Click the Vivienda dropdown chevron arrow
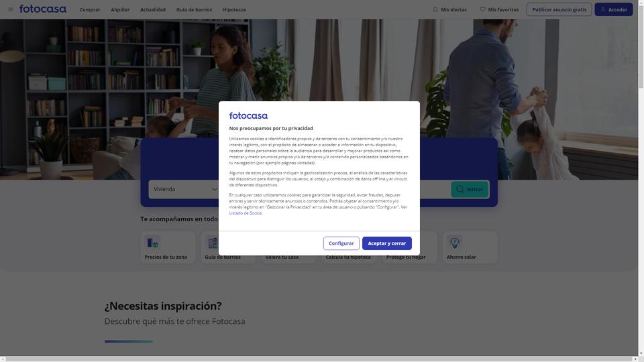 pos(214,189)
